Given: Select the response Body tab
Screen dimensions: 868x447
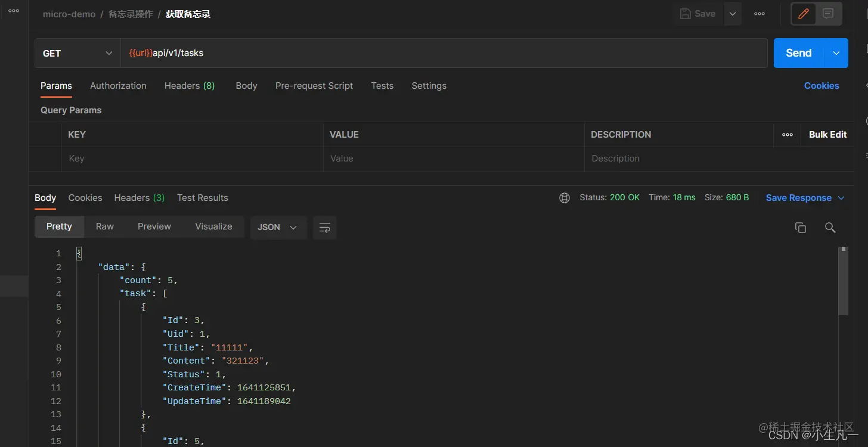Looking at the screenshot, I should click(x=45, y=198).
